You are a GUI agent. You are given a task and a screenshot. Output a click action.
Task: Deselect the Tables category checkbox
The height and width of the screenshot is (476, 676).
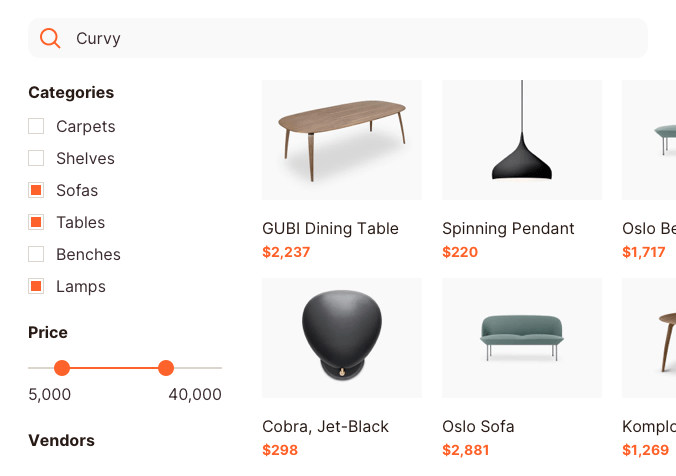[36, 223]
